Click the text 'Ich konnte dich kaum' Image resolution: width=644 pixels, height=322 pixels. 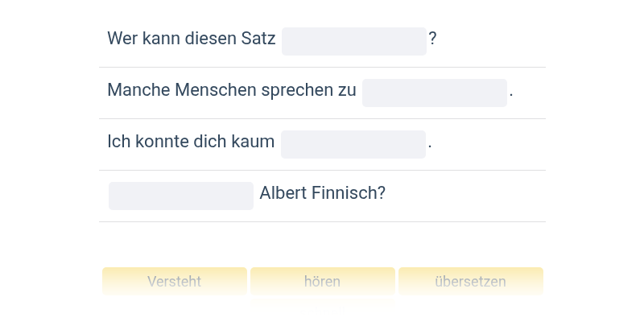pos(191,142)
